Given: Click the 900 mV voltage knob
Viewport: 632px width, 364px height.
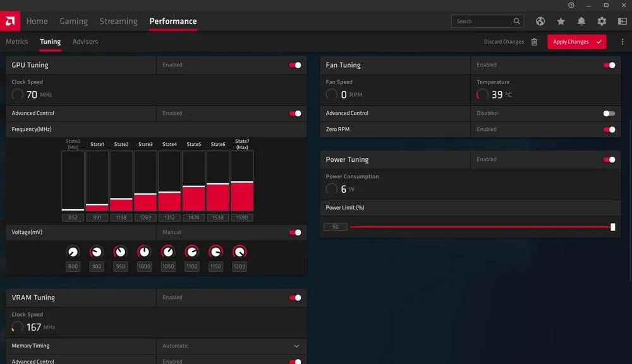Looking at the screenshot, I should pyautogui.click(x=96, y=252).
